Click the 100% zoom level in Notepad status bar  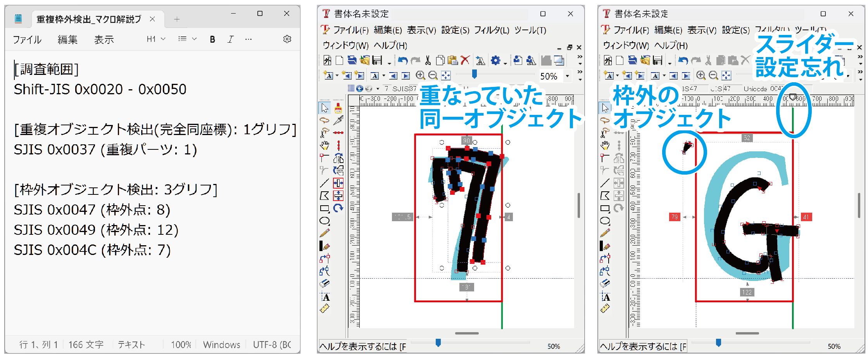[181, 345]
